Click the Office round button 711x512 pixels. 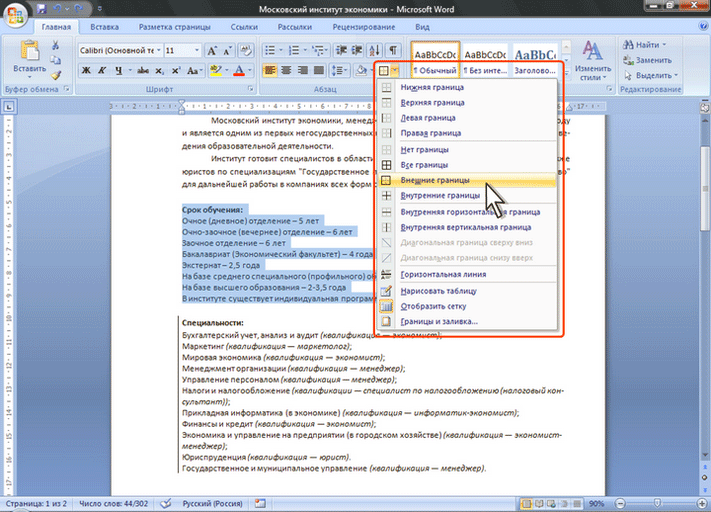pyautogui.click(x=15, y=15)
